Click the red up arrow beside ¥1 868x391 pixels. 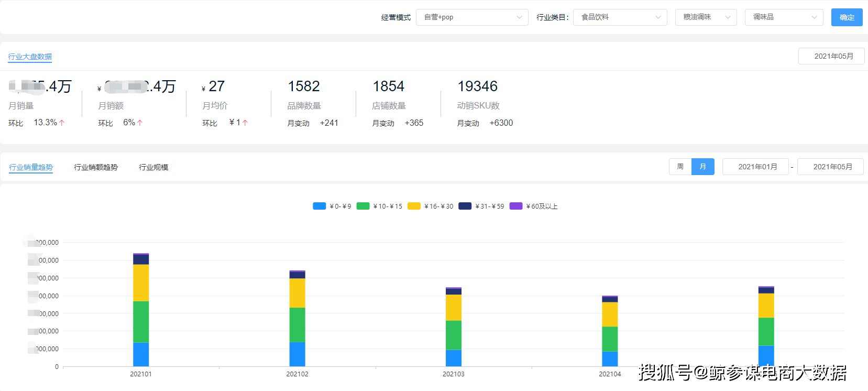tap(245, 123)
